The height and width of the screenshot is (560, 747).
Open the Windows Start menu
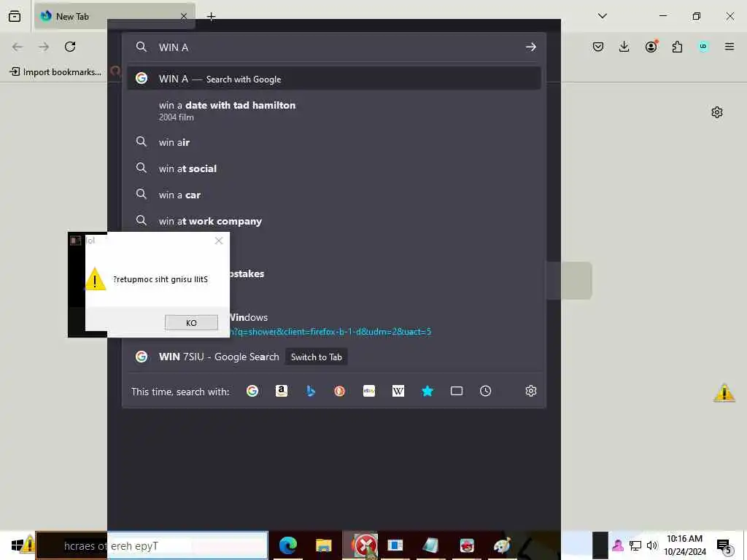coord(18,545)
